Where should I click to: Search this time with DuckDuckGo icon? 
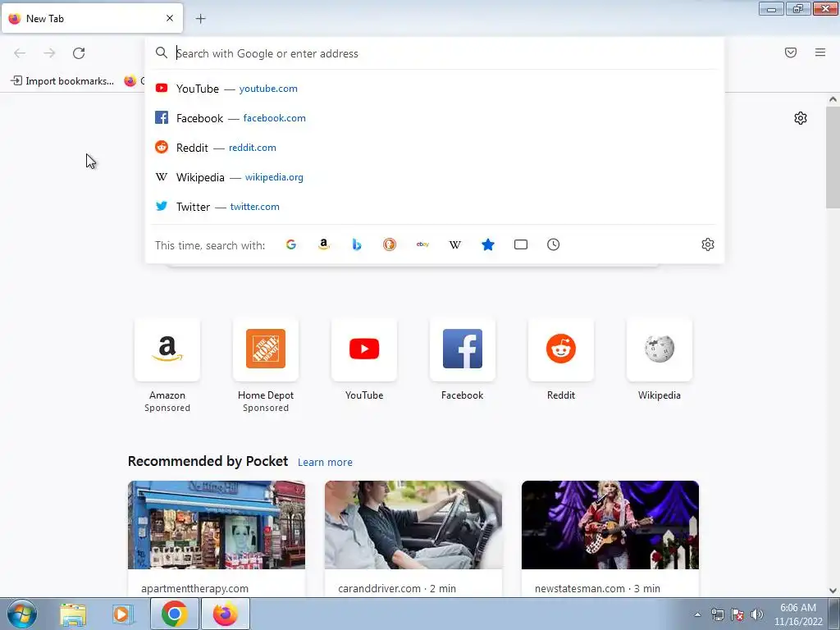coord(390,244)
